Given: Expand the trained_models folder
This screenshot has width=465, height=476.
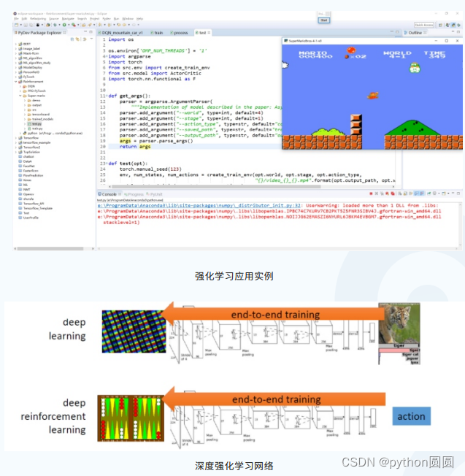Looking at the screenshot, I should (25, 119).
